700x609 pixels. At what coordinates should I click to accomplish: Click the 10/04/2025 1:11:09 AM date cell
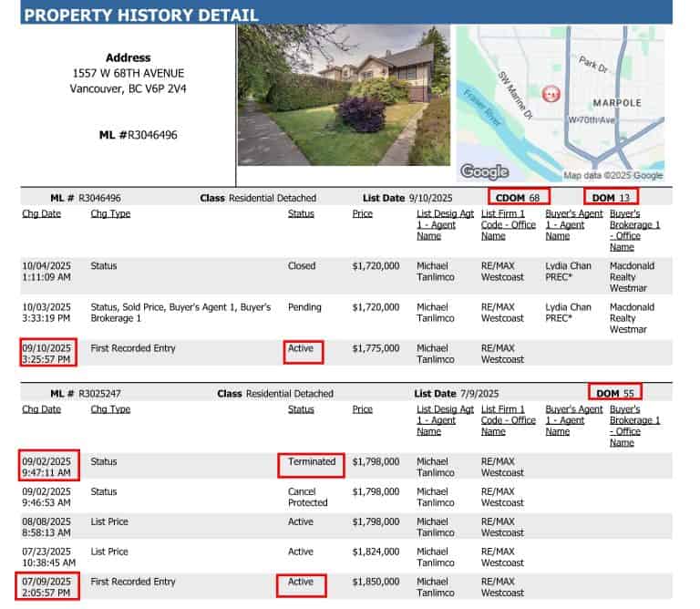point(46,272)
